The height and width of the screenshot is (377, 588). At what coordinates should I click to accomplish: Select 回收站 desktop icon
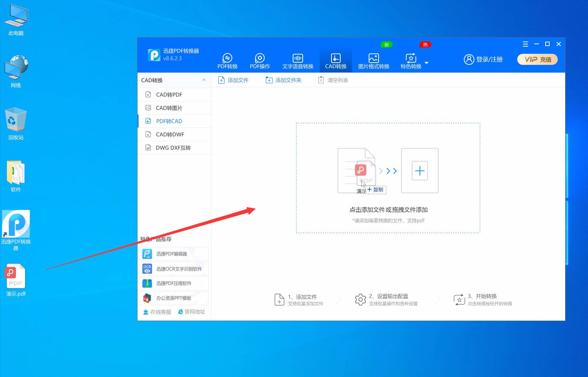click(x=16, y=124)
